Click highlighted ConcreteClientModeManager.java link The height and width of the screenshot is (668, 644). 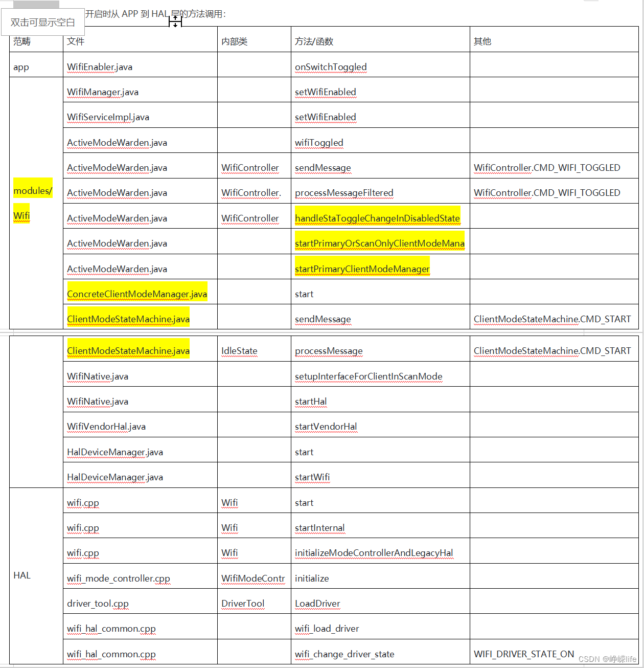tap(136, 294)
